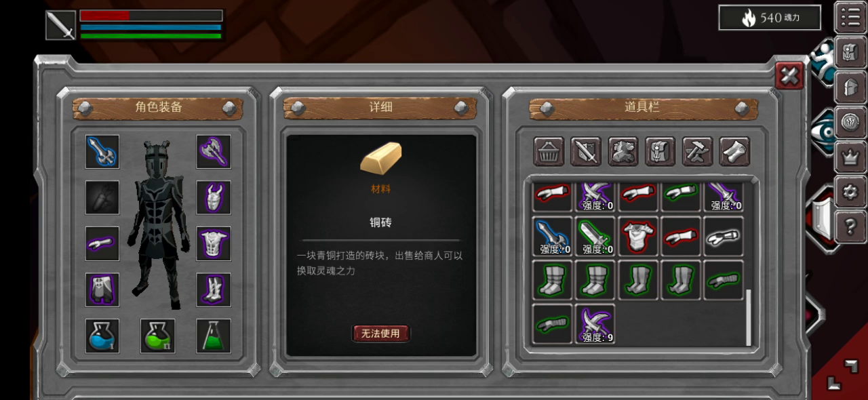Toggle the running figure sprint icon
This screenshot has width=868, height=400.
(823, 61)
